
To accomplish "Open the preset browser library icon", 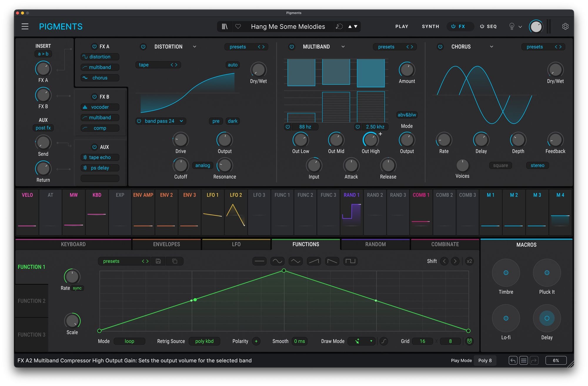I will click(x=225, y=26).
